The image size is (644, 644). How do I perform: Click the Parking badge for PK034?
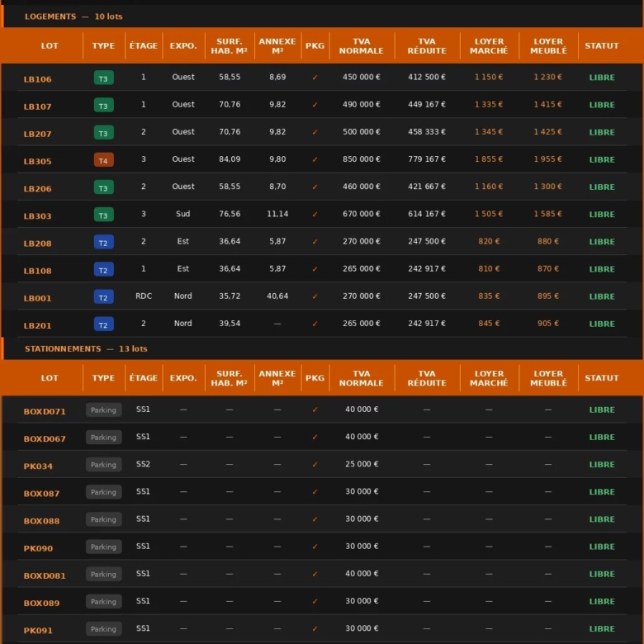coord(103,465)
